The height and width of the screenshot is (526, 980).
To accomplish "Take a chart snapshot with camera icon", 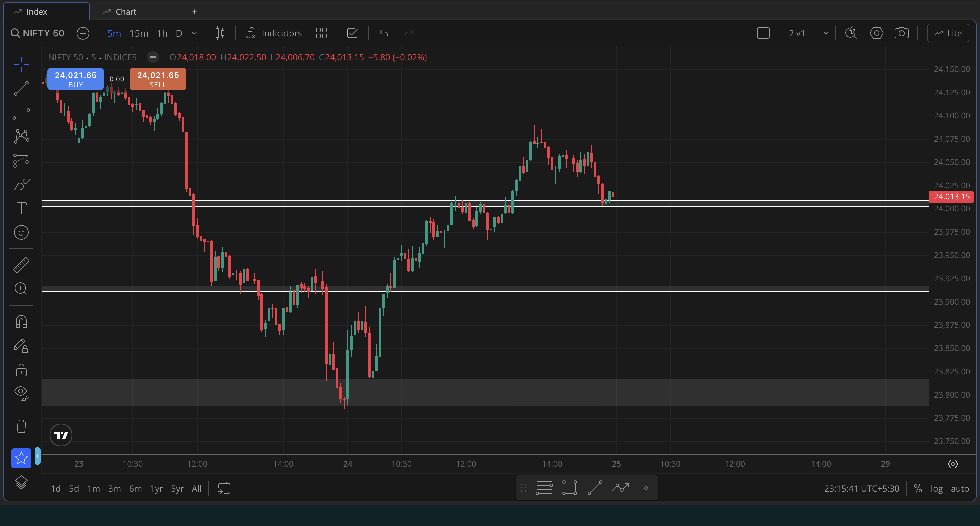I will tap(902, 33).
